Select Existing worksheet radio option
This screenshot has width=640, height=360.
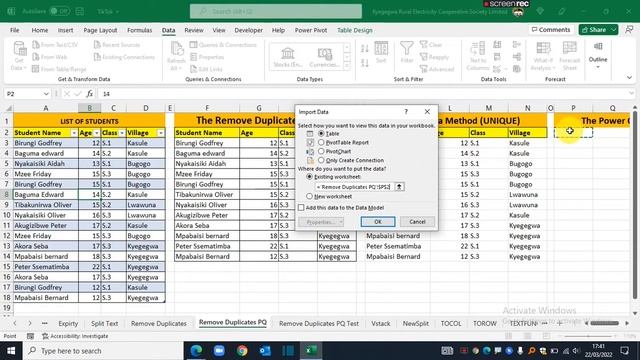pyautogui.click(x=309, y=177)
